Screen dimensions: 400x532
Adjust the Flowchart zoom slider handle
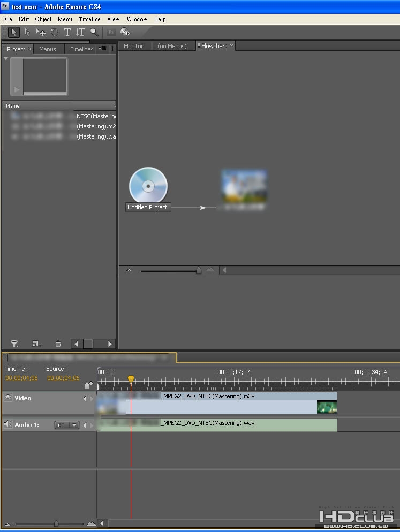pyautogui.click(x=199, y=270)
